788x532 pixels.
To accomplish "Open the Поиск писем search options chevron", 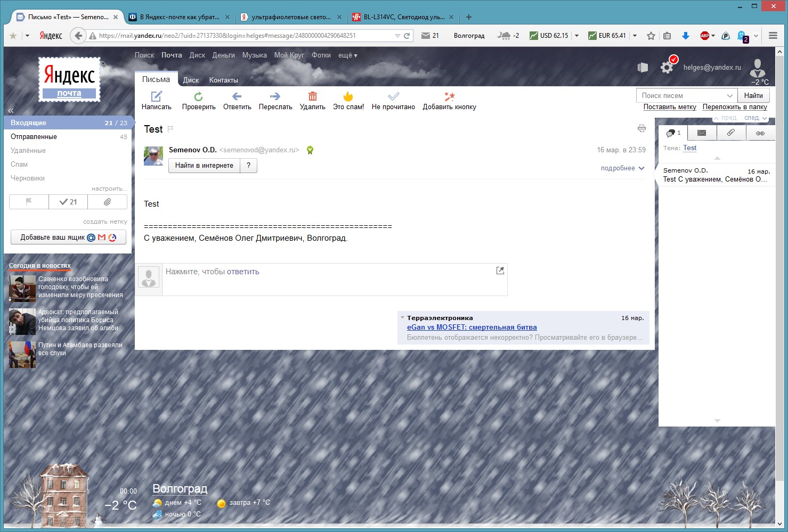I will [730, 96].
